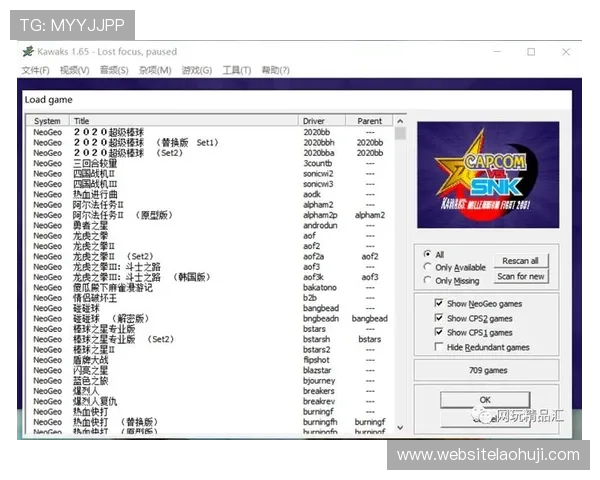Click the 709 games count label
600x480 pixels.
pos(488,370)
